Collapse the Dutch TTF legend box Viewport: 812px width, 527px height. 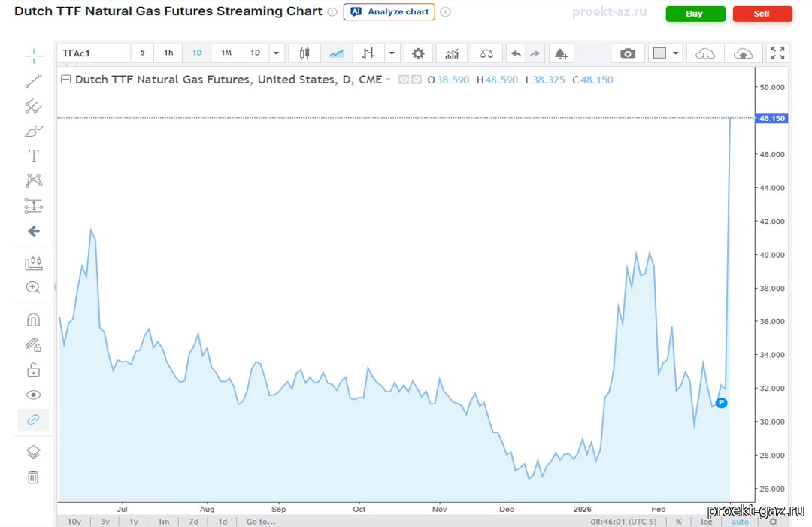point(65,80)
